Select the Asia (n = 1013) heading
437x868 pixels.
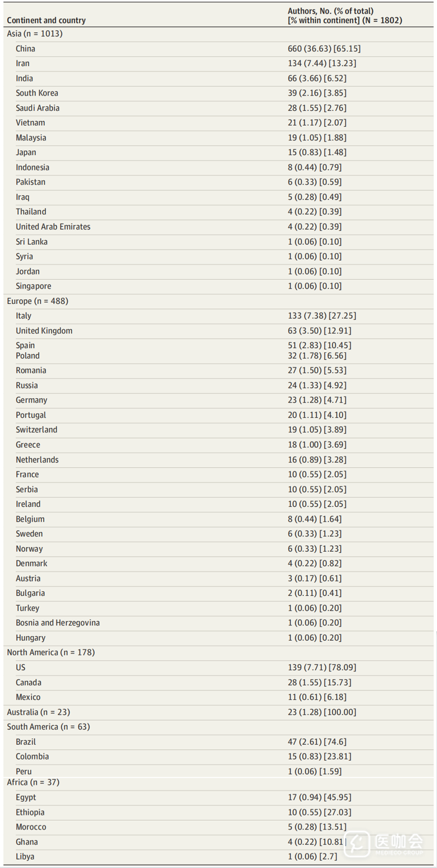coord(35,34)
